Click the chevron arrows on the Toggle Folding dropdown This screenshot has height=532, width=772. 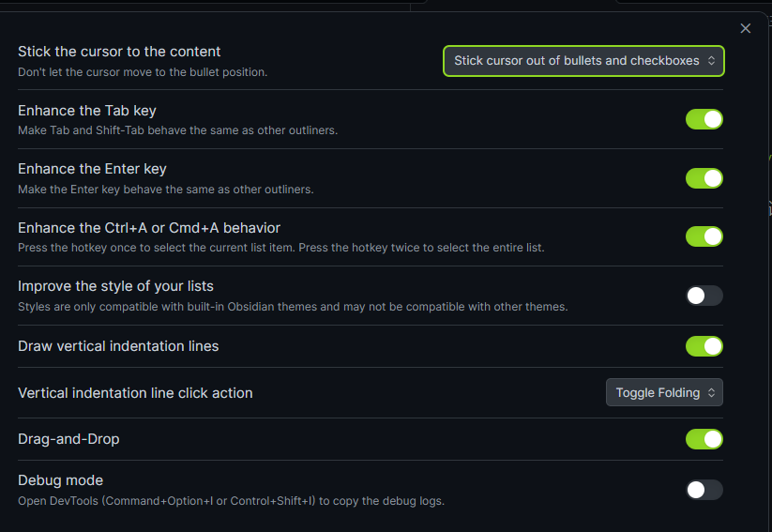[x=711, y=393]
